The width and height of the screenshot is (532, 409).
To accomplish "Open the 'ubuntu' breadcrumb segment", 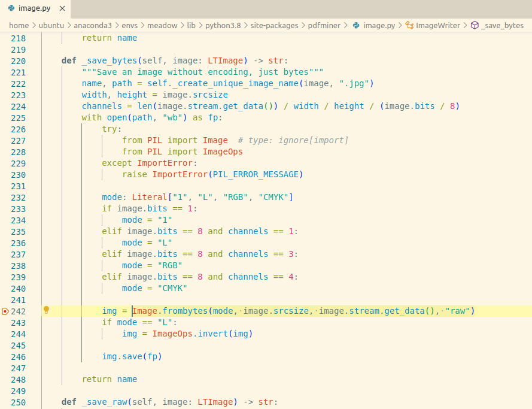I will pyautogui.click(x=51, y=26).
